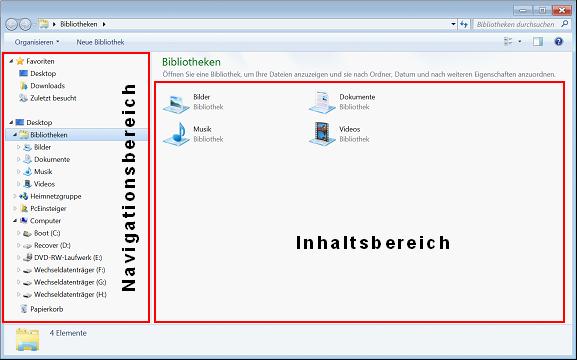Select Wechseldatenträger (F:) in tree
The width and height of the screenshot is (577, 360).
pyautogui.click(x=70, y=270)
